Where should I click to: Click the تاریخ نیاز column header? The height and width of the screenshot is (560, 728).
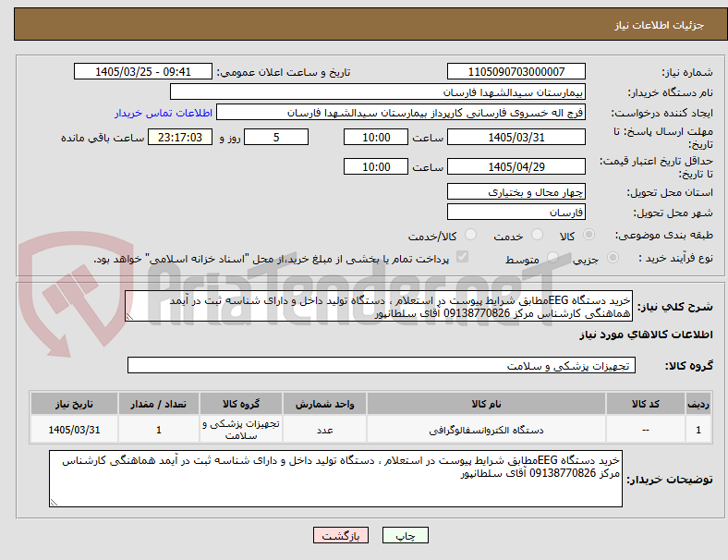(x=74, y=404)
